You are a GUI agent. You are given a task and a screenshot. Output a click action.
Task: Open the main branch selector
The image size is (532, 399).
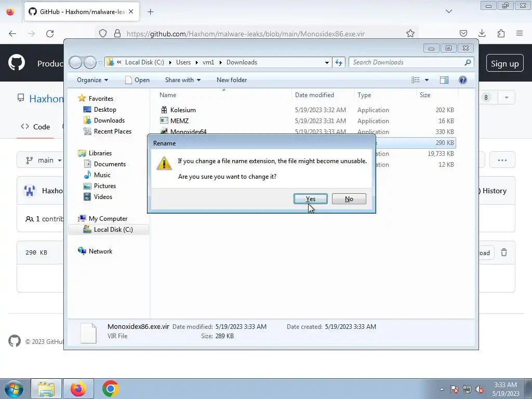[x=44, y=160]
